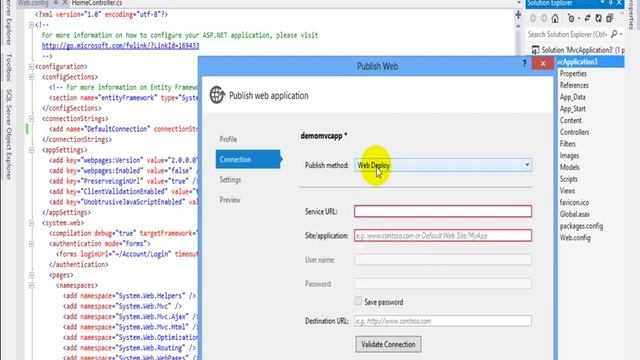Click the User name input field

tap(443, 260)
